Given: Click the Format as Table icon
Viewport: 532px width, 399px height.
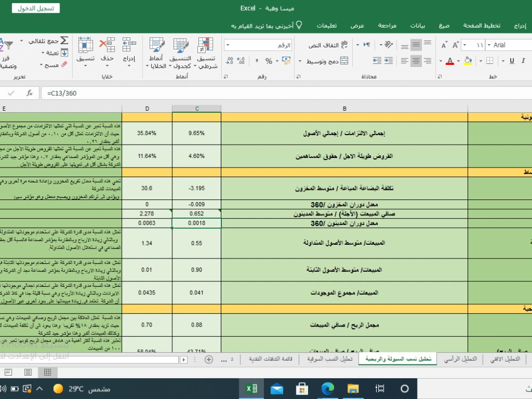Looking at the screenshot, I should (x=181, y=45).
